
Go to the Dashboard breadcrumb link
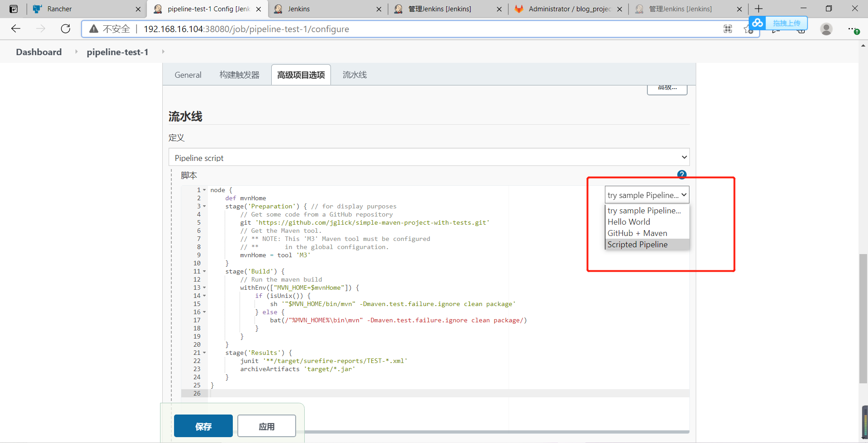pyautogui.click(x=39, y=52)
